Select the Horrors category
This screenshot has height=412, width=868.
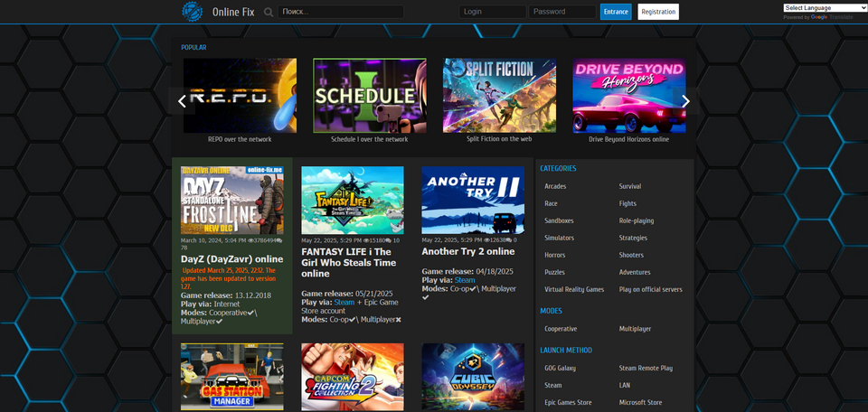tap(554, 255)
